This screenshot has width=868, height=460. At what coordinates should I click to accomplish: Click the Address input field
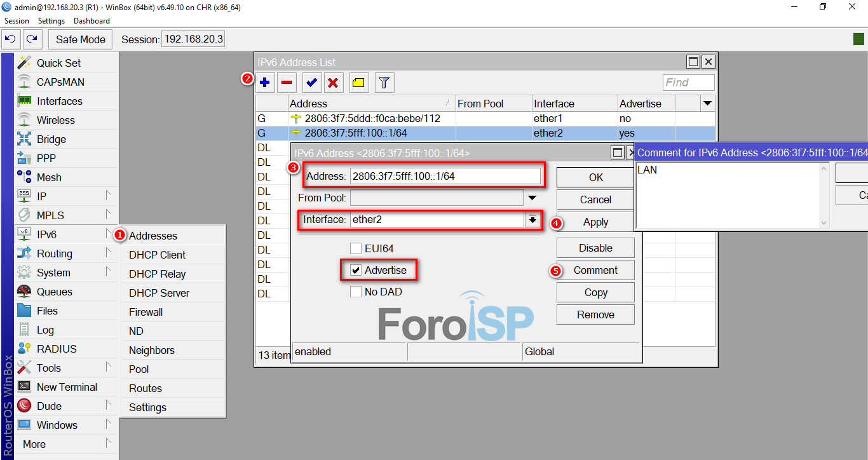click(445, 176)
